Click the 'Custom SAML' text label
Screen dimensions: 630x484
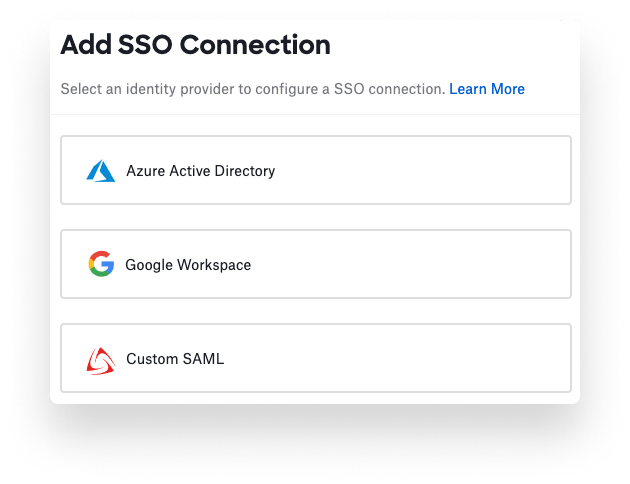coord(175,359)
